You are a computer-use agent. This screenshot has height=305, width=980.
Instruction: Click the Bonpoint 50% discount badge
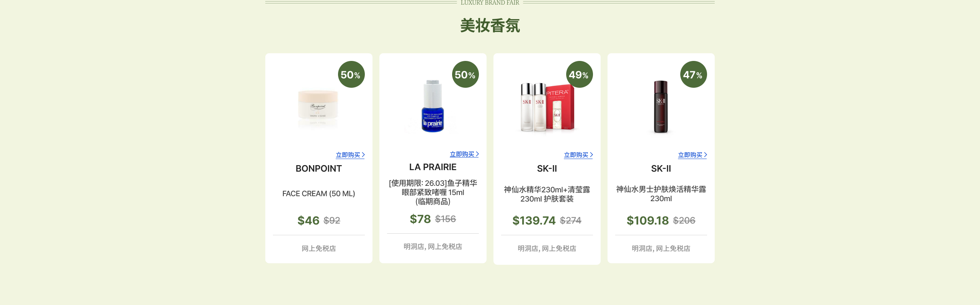(x=351, y=74)
